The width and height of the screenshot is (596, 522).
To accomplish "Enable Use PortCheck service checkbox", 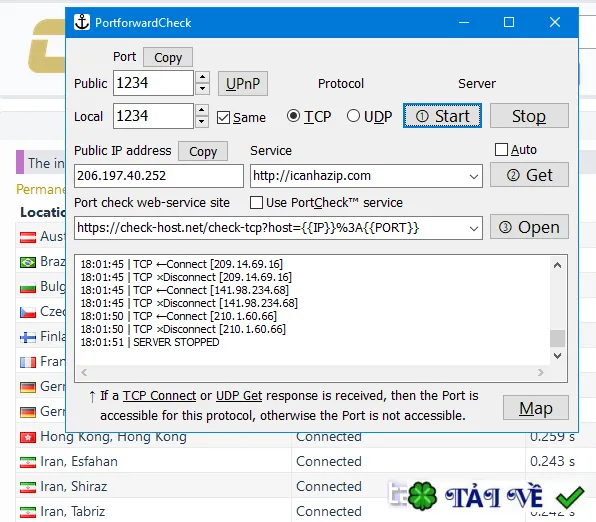I will (256, 202).
